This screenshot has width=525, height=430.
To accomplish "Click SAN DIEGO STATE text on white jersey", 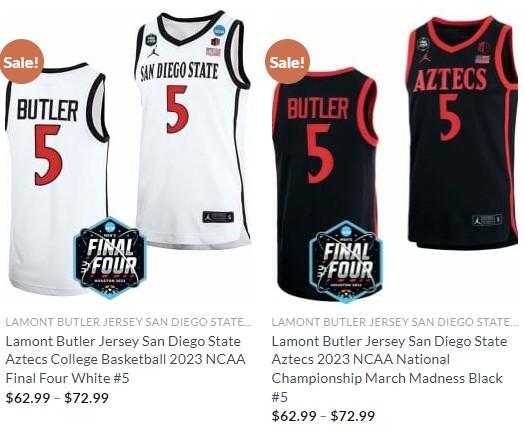I will (179, 72).
